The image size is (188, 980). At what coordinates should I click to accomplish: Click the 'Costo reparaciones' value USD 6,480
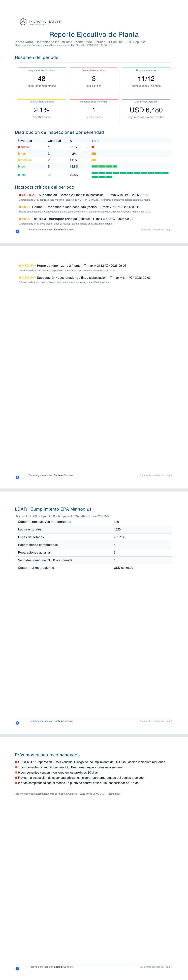coord(146,110)
